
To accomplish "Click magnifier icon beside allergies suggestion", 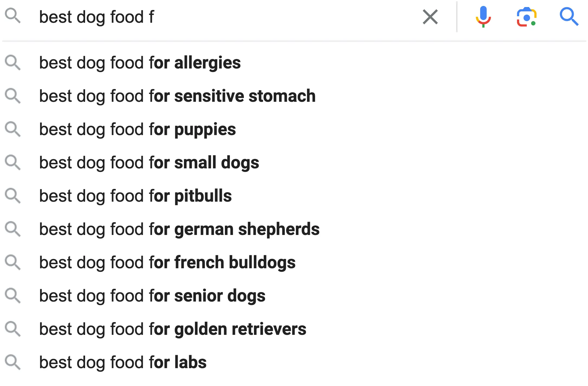I will [x=12, y=63].
